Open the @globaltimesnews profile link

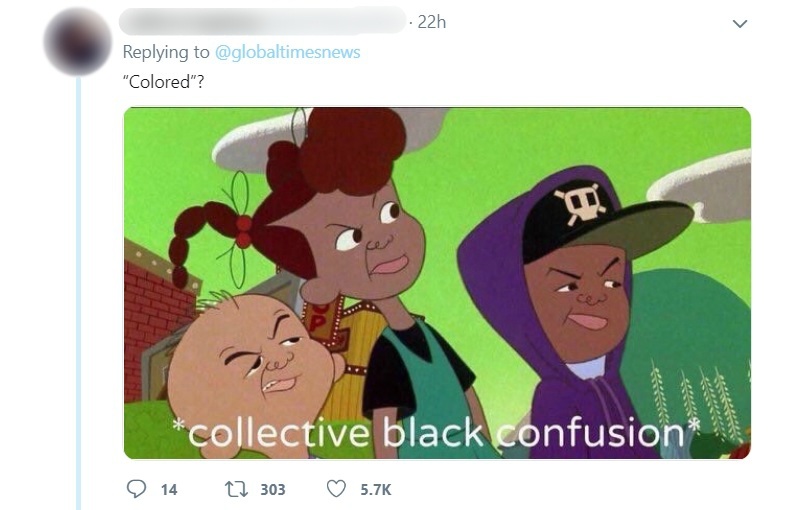[x=288, y=52]
